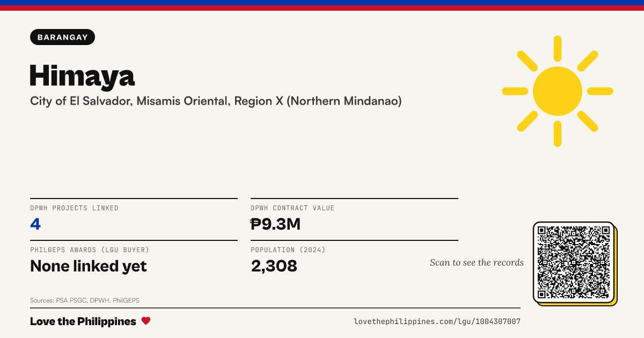The width and height of the screenshot is (644, 338).
Task: Click the QR code image
Action: pos(574,262)
